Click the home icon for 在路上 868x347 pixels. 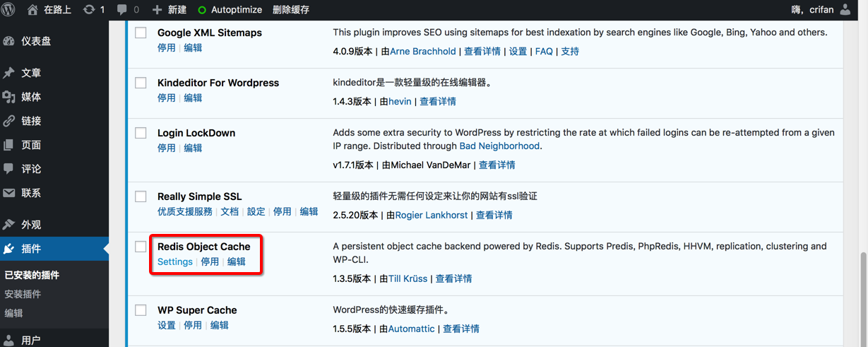[32, 10]
